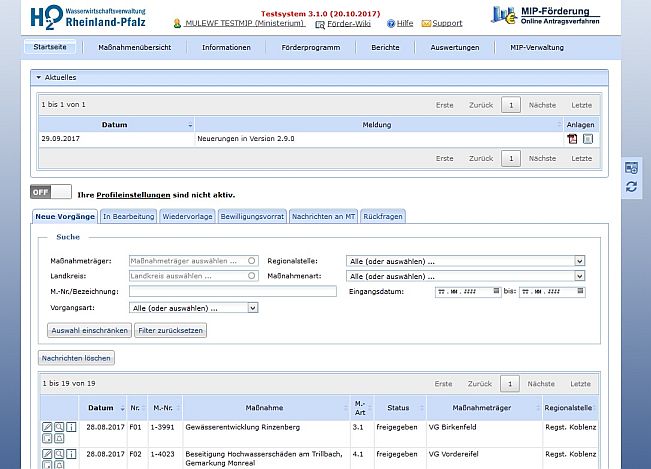Click the Gewässerentwicklung Rinzenberg cell
Viewport: 651px width, 469px height.
266,433
